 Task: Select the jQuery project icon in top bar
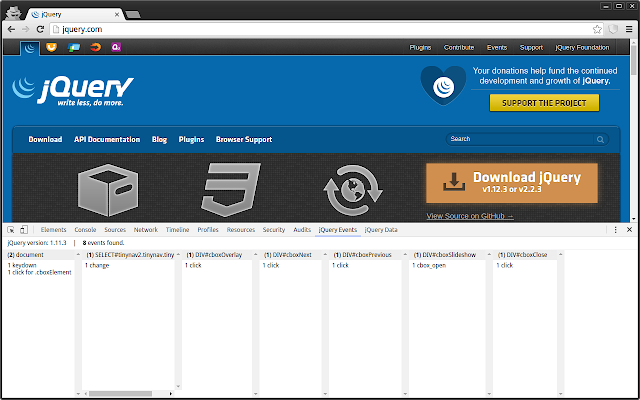point(30,48)
